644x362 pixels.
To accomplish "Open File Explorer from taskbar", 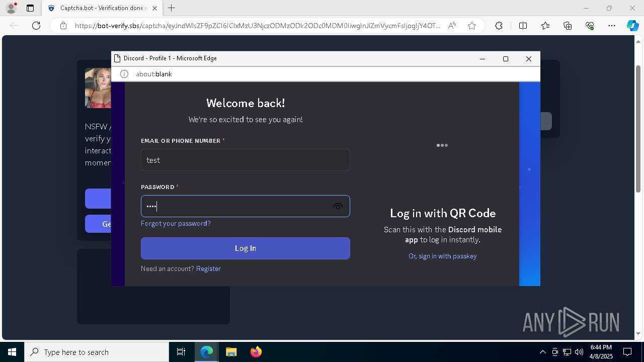I will 231,352.
